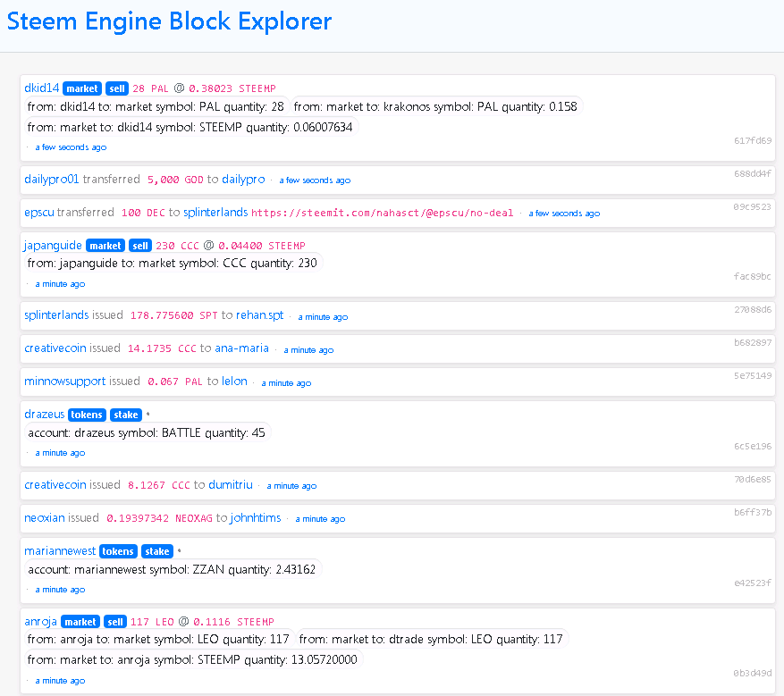Select '0.19397342 NEOXAG' issued amount
Screen dimensions: 784x696
click(159, 518)
